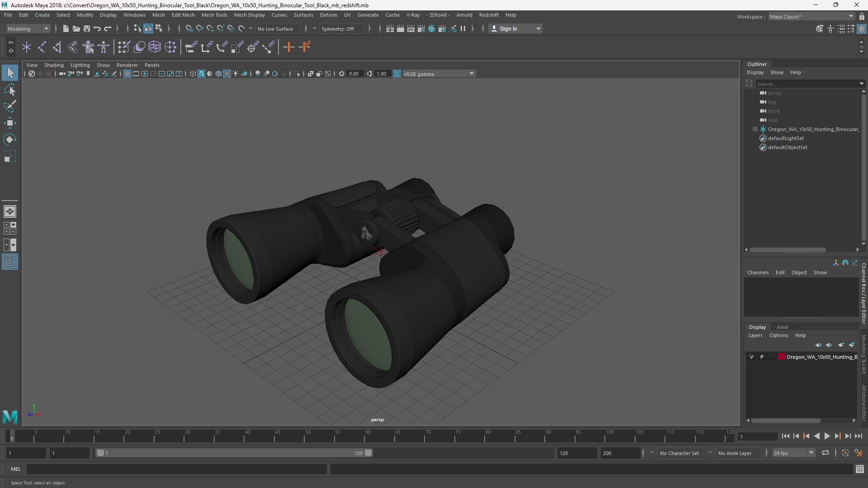This screenshot has height=488, width=868.
Task: Click the Save Scene icon
Action: coord(86,28)
